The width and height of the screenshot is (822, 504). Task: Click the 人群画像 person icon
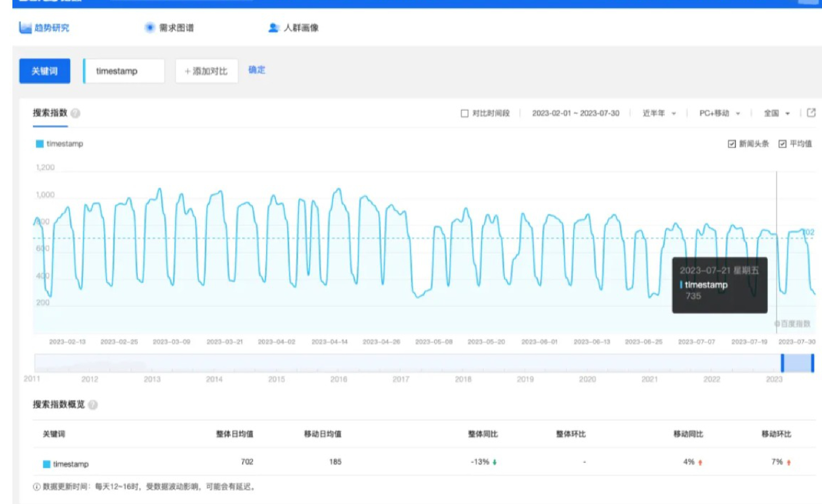pyautogui.click(x=273, y=28)
